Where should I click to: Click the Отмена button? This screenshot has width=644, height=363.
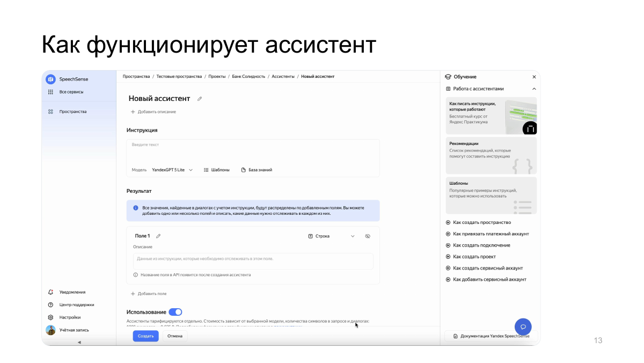(x=175, y=336)
